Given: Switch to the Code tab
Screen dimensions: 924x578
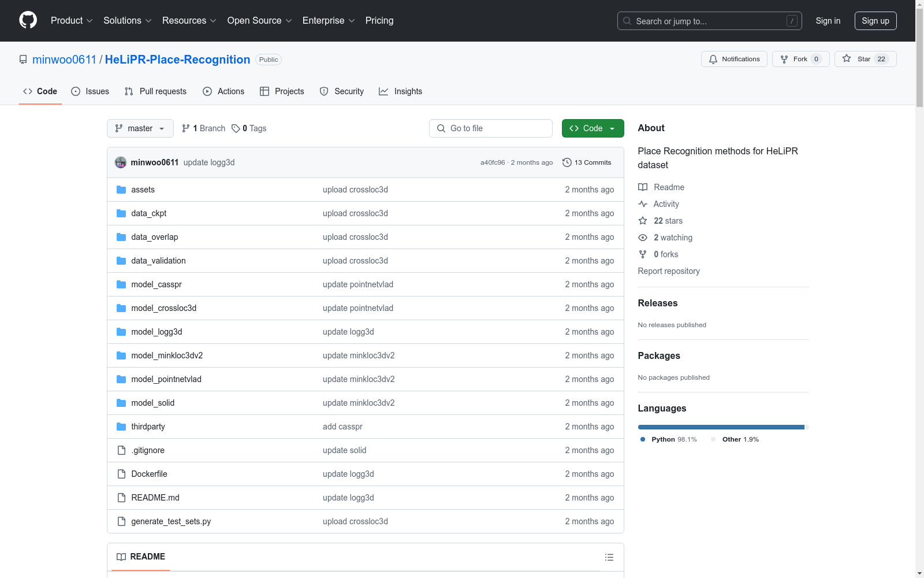Looking at the screenshot, I should click(40, 91).
